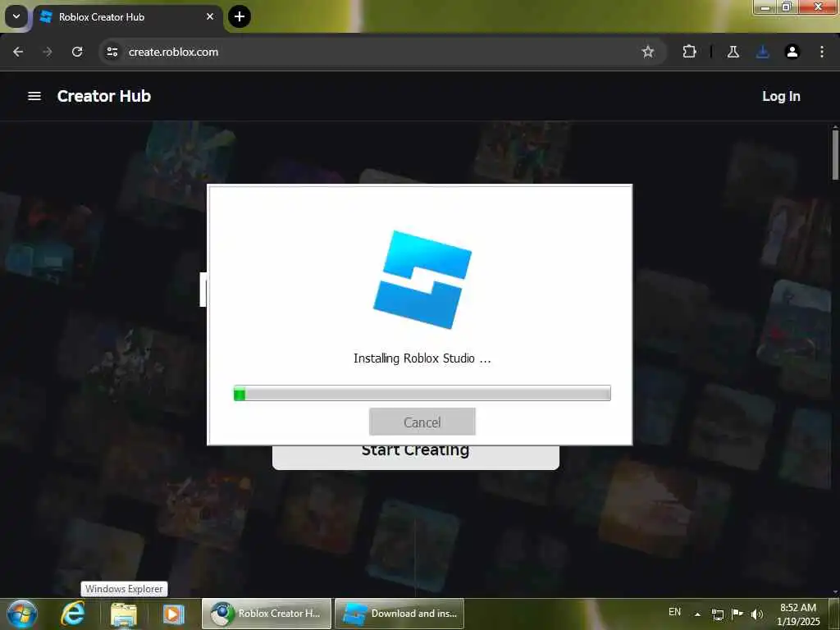Open the Chrome Labs flask icon

[x=733, y=52]
